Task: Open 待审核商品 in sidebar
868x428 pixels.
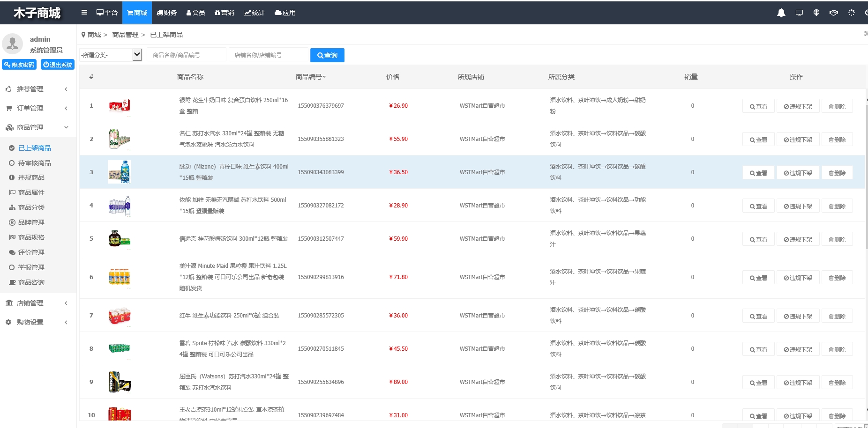Action: click(34, 163)
